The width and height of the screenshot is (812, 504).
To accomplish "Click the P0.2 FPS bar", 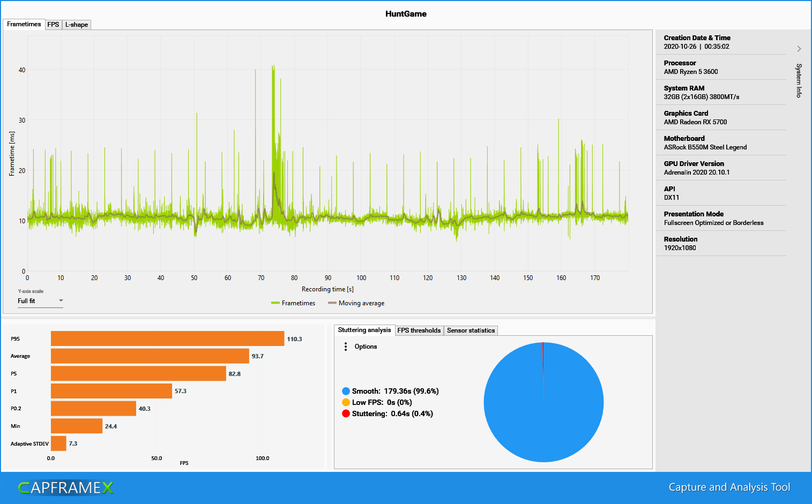I will [x=93, y=409].
